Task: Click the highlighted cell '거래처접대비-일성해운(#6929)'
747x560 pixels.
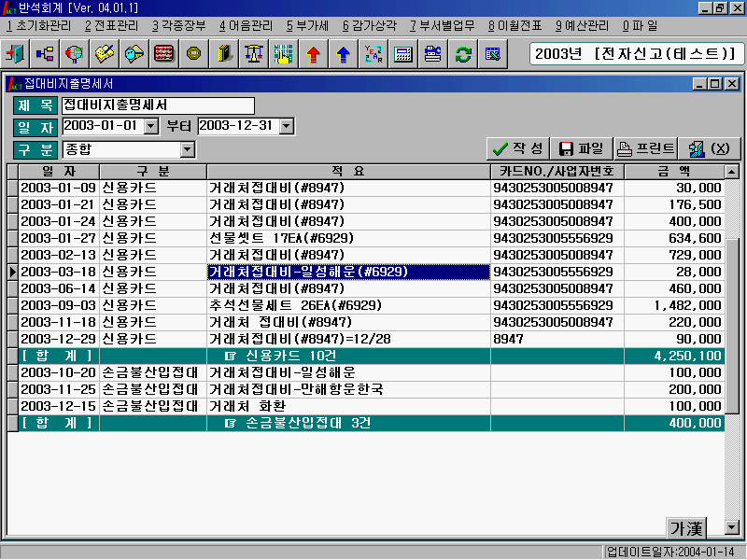Action: click(x=348, y=272)
